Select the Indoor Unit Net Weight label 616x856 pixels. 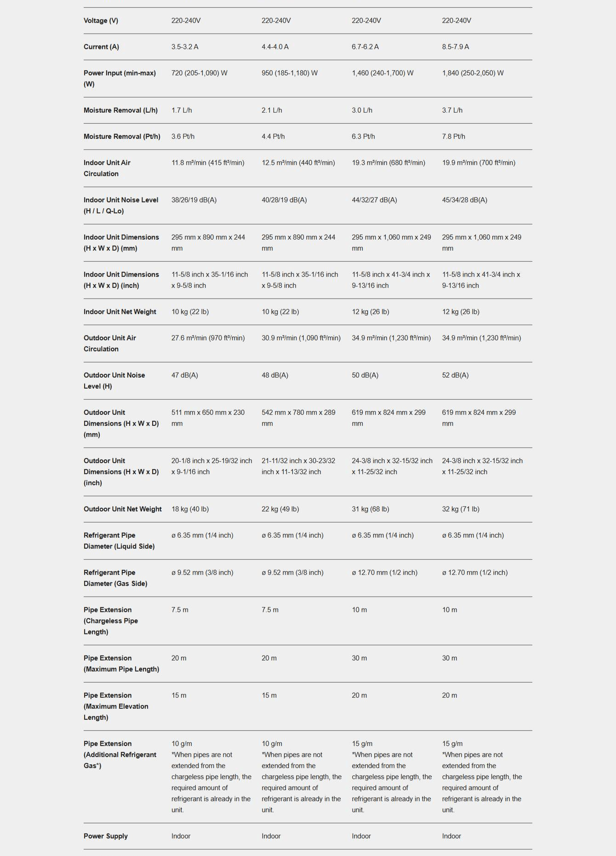[x=120, y=312]
